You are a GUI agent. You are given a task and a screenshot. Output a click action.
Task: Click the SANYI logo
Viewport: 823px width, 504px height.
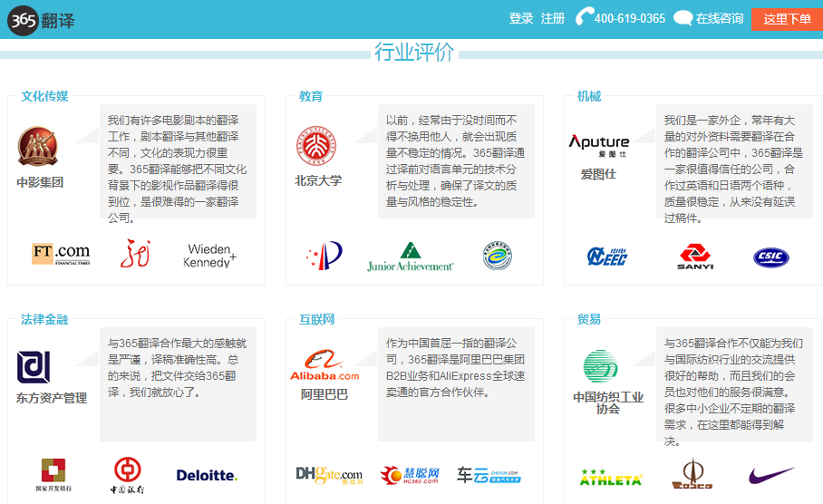[695, 257]
